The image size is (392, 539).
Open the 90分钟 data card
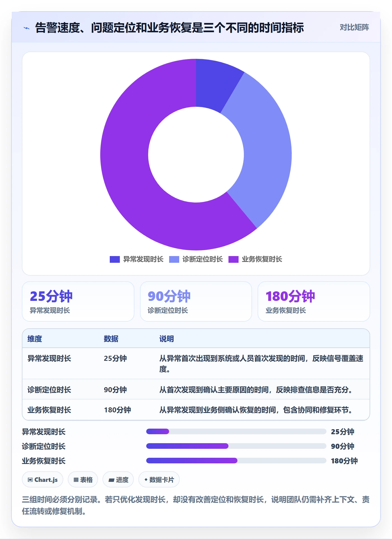point(196,301)
